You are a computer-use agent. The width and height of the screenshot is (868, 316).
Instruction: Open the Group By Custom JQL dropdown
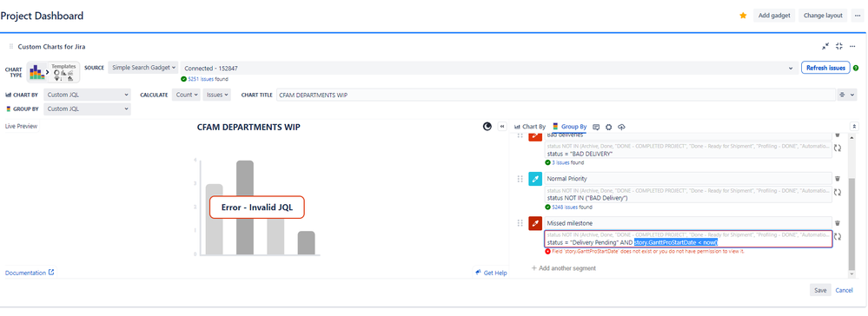pyautogui.click(x=87, y=109)
